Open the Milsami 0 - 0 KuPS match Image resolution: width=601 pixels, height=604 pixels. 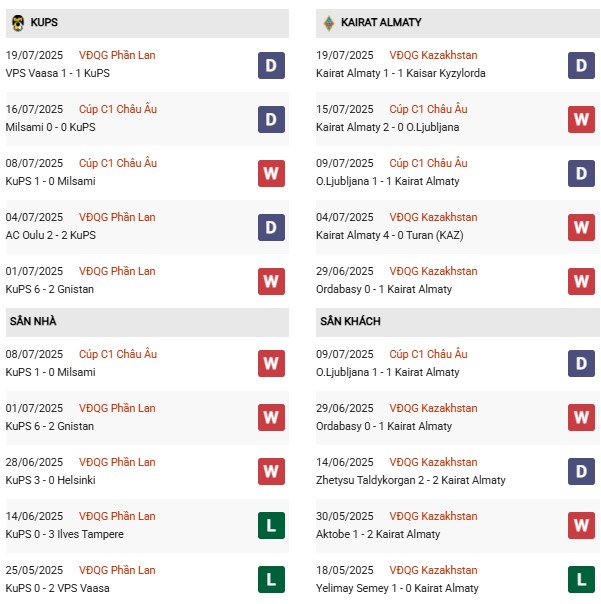[x=48, y=127]
